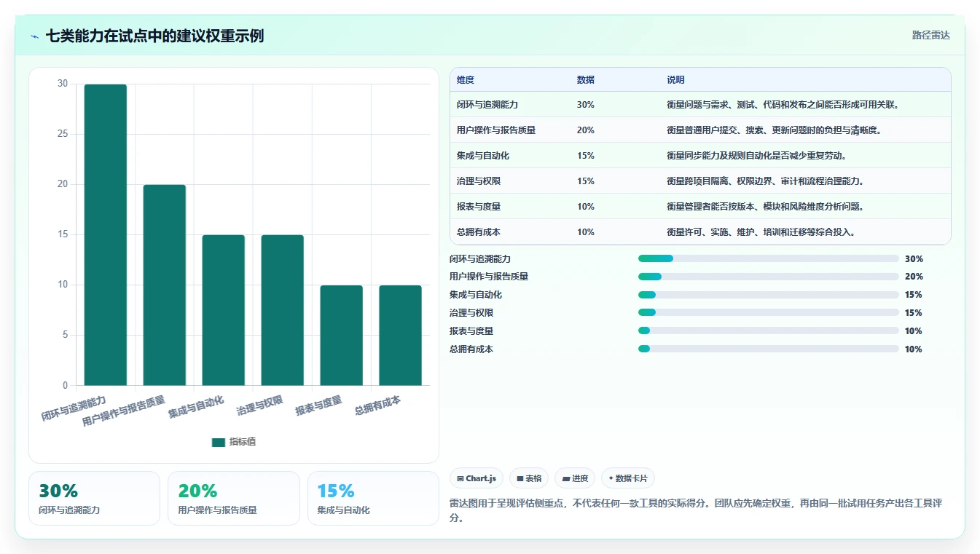
Task: Click the 用户操作与报告质量 progress bar
Action: click(x=769, y=277)
